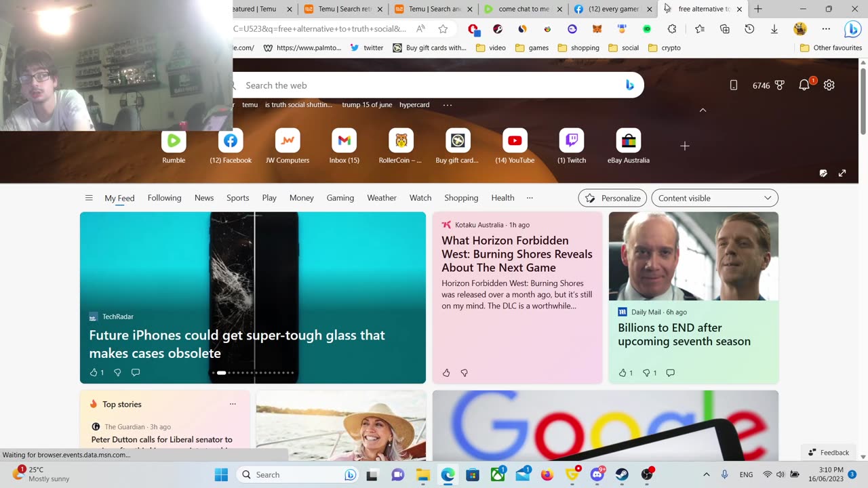Screen dimensions: 868x488
Task: Expand the page layout view
Action: (842, 173)
